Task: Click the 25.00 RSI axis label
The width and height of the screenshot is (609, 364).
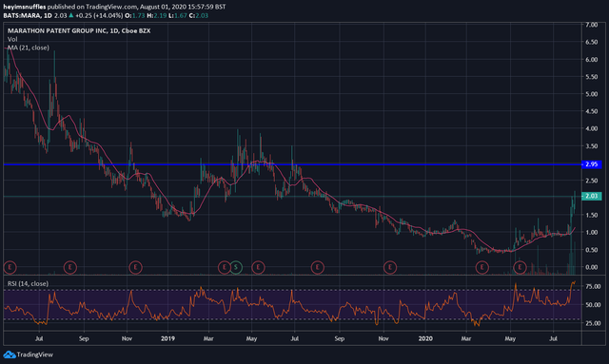Action: 593,323
